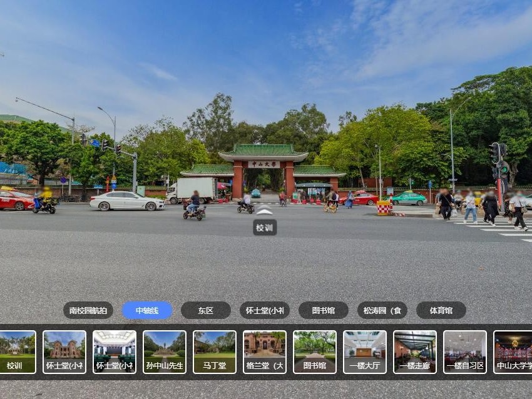The width and height of the screenshot is (532, 399).
Task: Open the 怀士堂(小礼 category tab
Action: (x=265, y=310)
